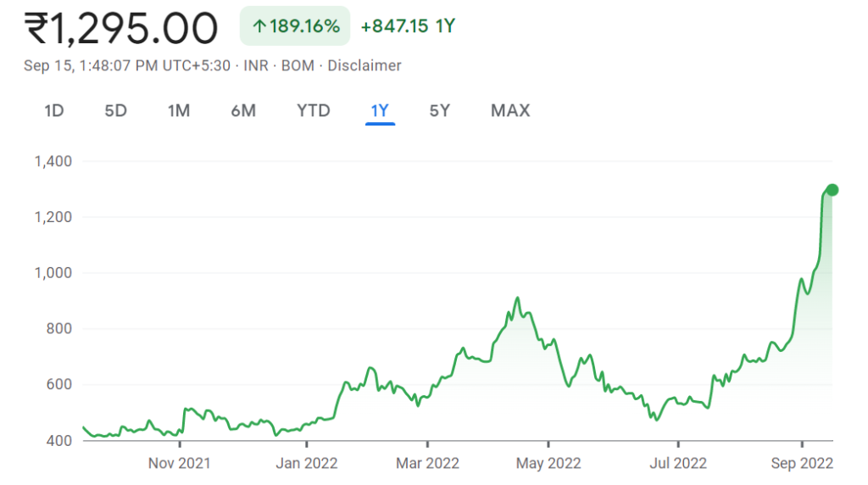The image size is (868, 485).
Task: Click the active 1Y tab
Action: pyautogui.click(x=380, y=110)
